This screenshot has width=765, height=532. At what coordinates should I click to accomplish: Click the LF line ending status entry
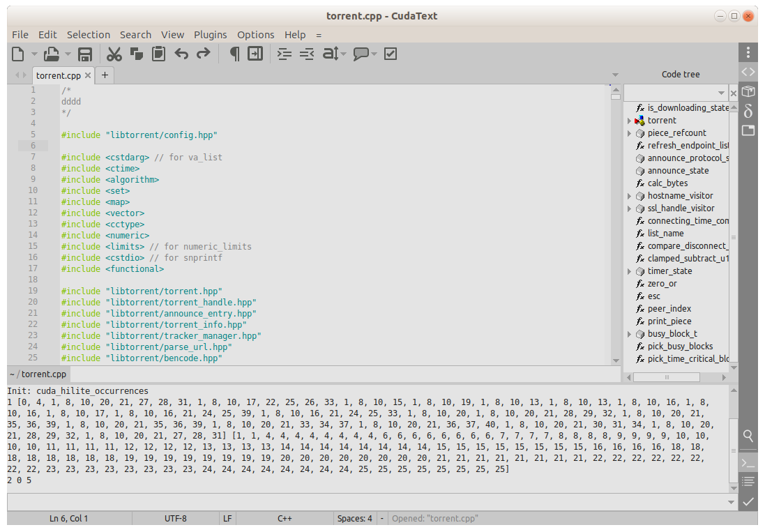(x=227, y=518)
